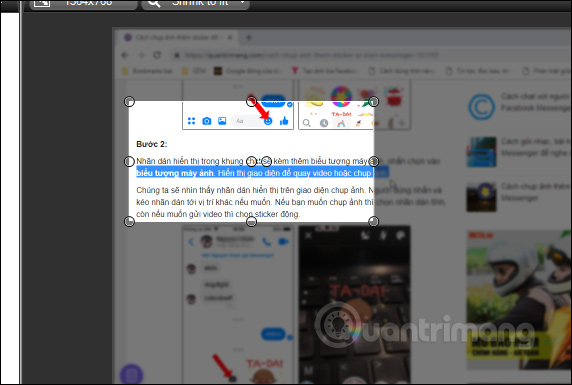The image size is (572, 385).
Task: Click the new tab plus button
Action: coord(249,37)
